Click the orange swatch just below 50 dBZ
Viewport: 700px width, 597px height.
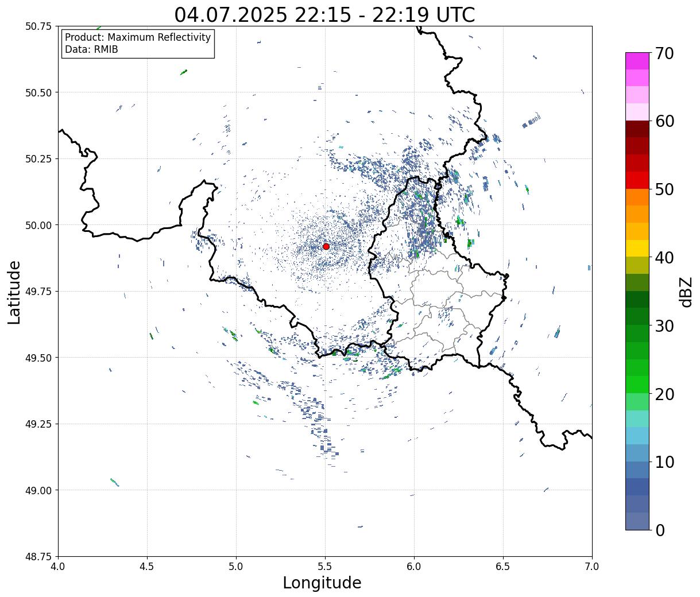[x=637, y=197]
